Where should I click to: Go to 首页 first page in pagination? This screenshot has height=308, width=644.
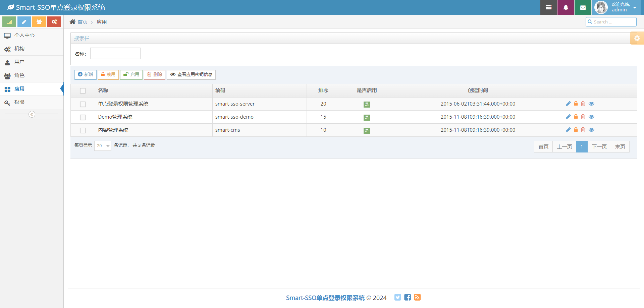[x=543, y=146]
